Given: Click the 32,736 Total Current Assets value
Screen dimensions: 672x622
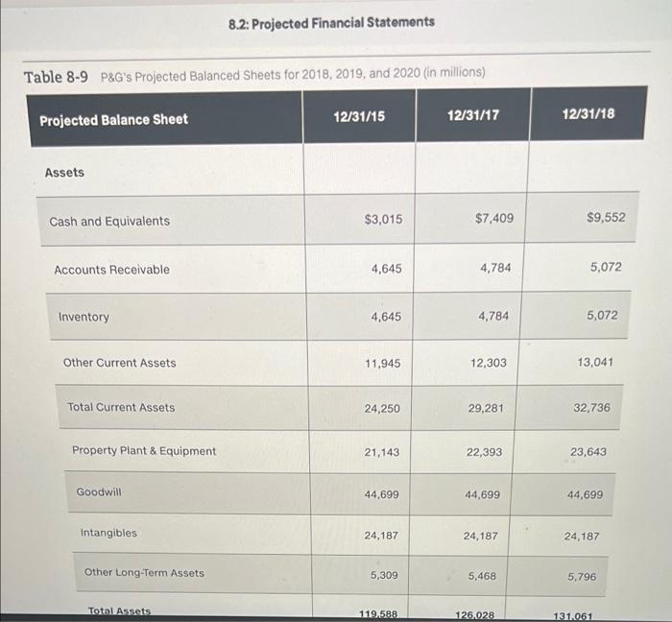Looking at the screenshot, I should [x=591, y=408].
